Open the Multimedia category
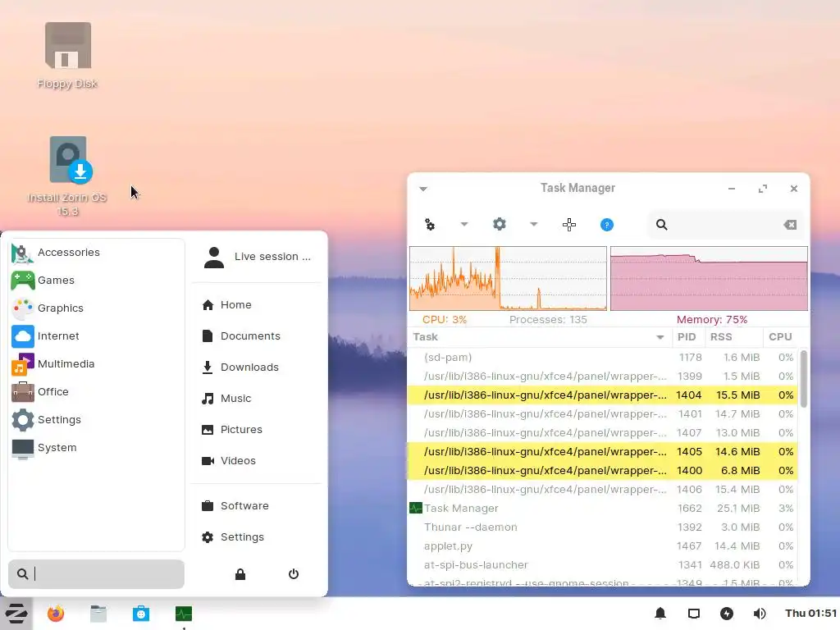The width and height of the screenshot is (840, 630). pos(97,363)
